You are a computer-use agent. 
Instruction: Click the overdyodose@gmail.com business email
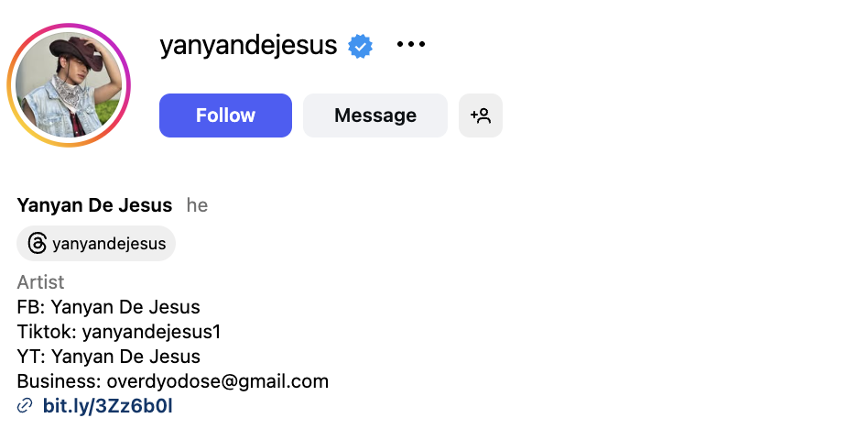click(218, 381)
